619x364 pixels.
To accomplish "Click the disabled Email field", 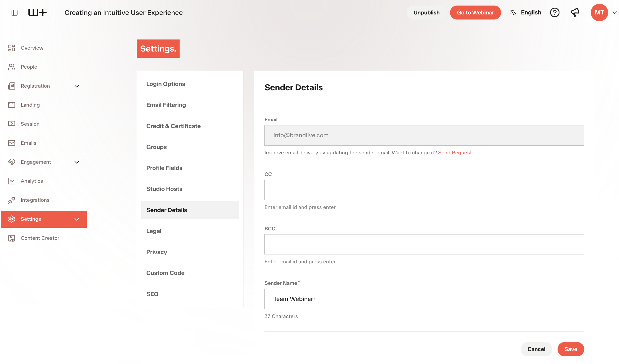I will click(x=424, y=135).
